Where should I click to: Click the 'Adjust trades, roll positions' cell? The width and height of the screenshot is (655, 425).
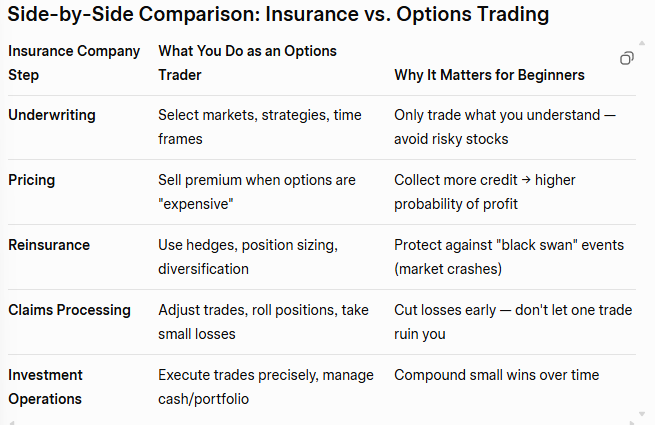point(263,322)
